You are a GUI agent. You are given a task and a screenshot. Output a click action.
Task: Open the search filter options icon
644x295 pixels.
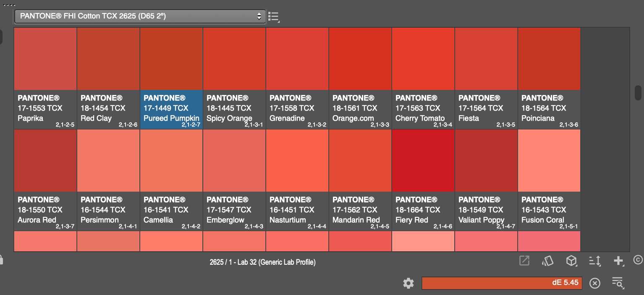[618, 283]
